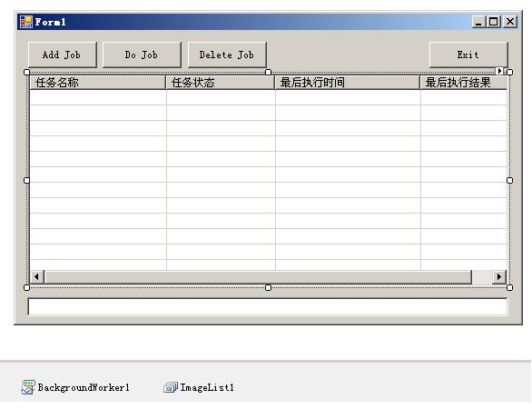Select the BackgroundWorker1 component icon
The height and width of the screenshot is (409, 532).
[x=28, y=387]
